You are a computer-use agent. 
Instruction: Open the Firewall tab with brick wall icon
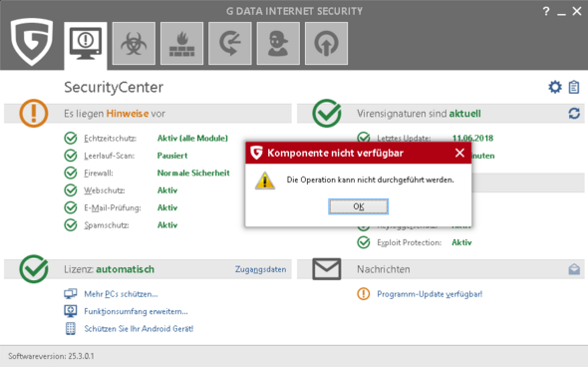point(181,44)
